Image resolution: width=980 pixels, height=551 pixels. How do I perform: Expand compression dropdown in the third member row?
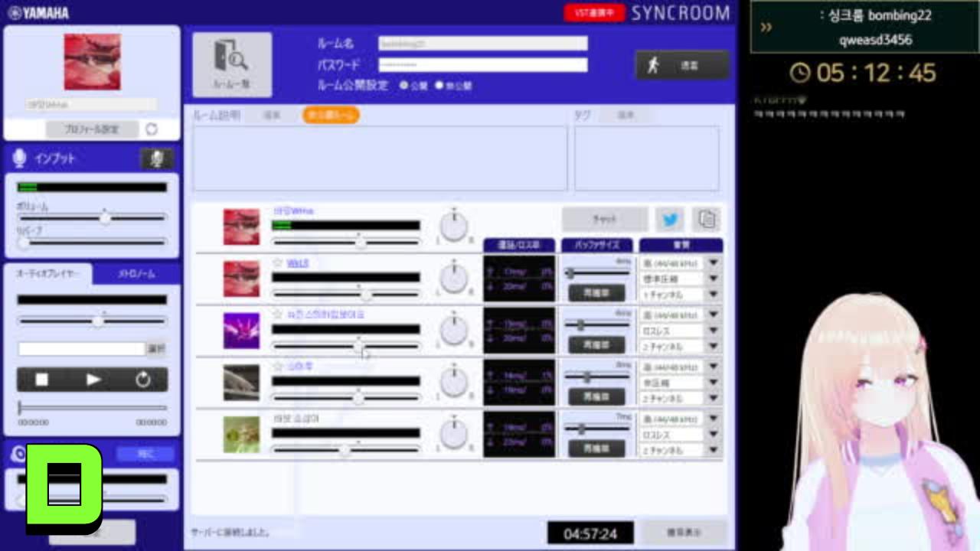click(x=714, y=331)
